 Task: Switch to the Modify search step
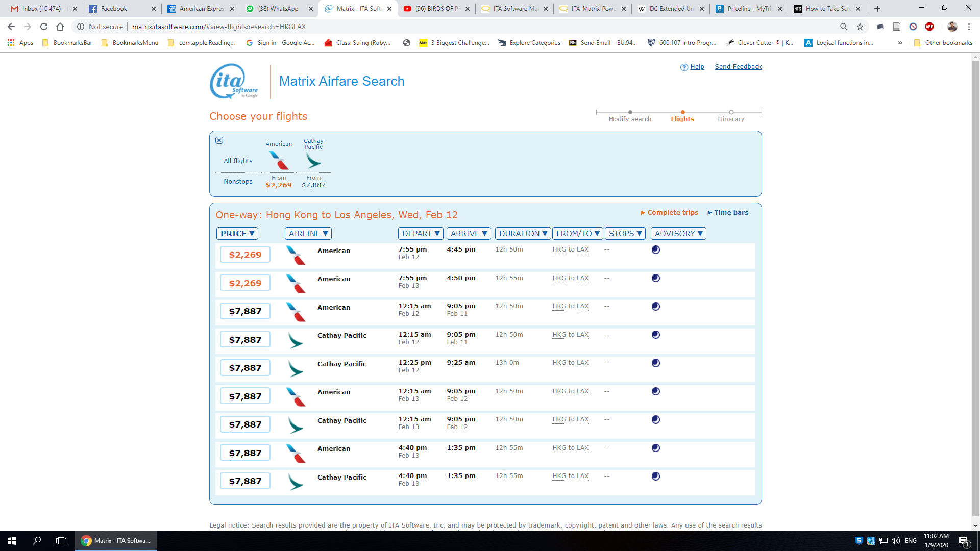pos(630,118)
